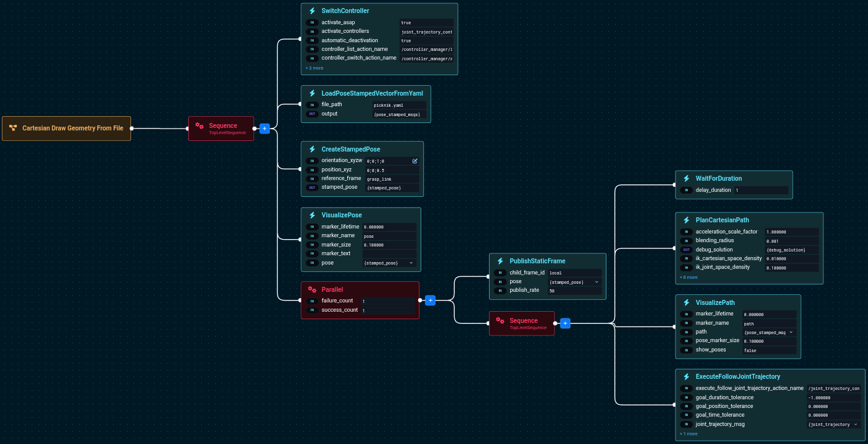Edit the acceleration_scale_factor field
Image resolution: width=868 pixels, height=444 pixels.
click(x=792, y=232)
